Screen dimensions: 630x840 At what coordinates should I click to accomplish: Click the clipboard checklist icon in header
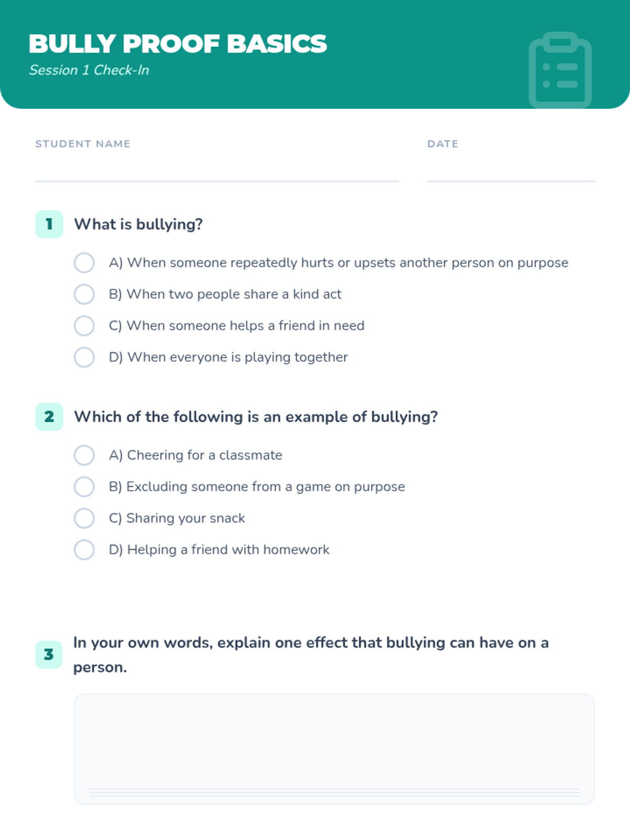coord(560,70)
